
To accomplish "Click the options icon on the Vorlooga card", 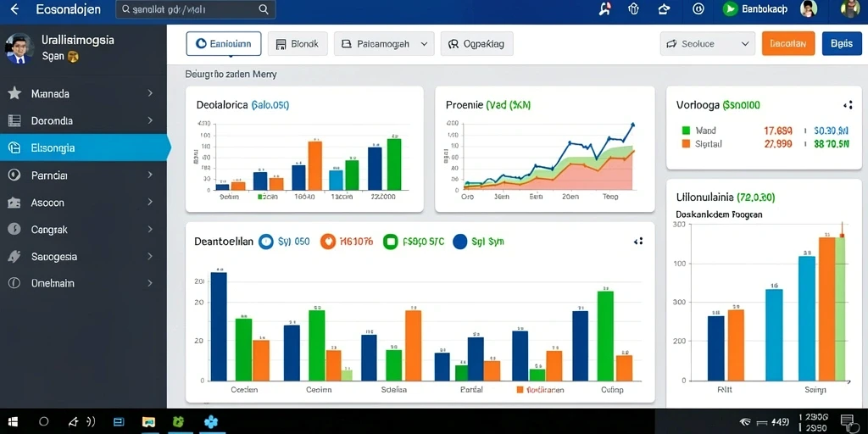I will click(x=848, y=104).
